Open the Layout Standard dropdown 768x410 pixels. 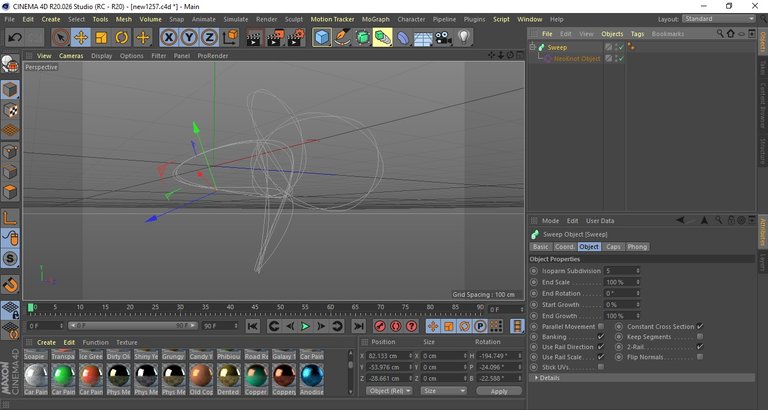tap(719, 19)
